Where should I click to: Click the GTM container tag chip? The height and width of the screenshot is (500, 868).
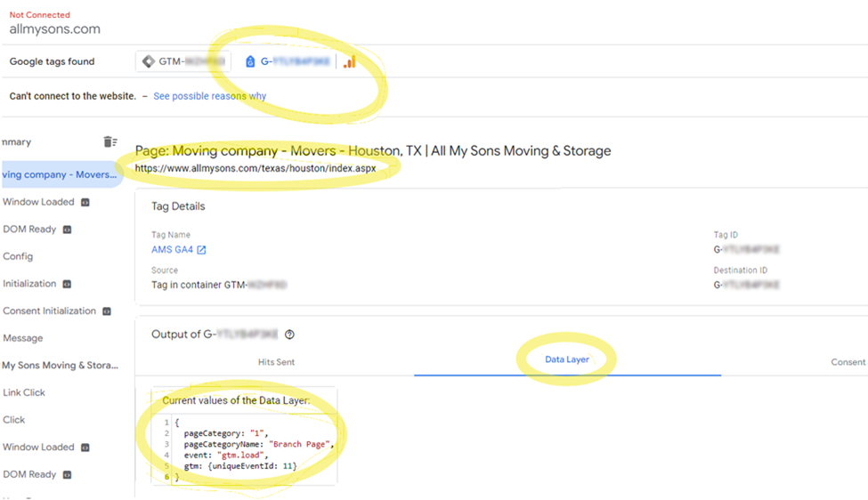point(183,61)
